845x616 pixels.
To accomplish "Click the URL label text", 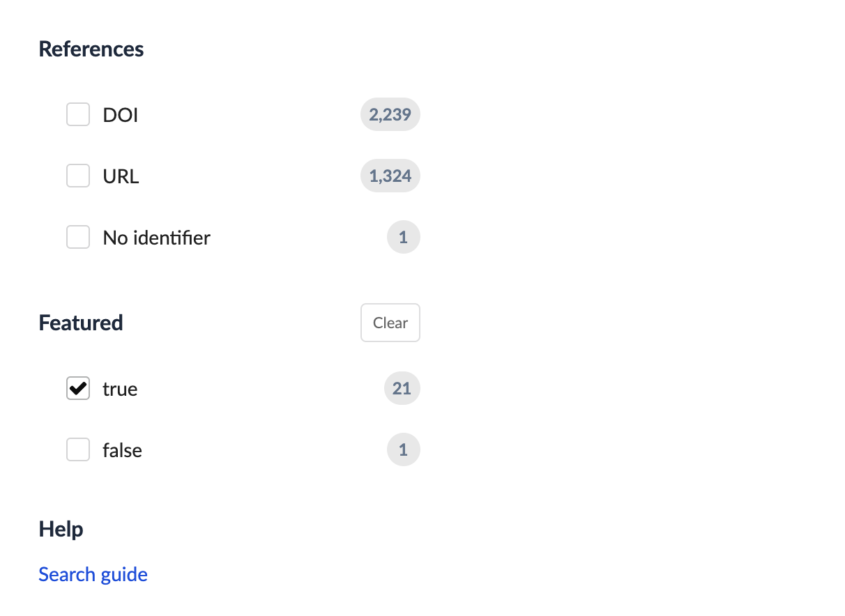I will tap(121, 176).
